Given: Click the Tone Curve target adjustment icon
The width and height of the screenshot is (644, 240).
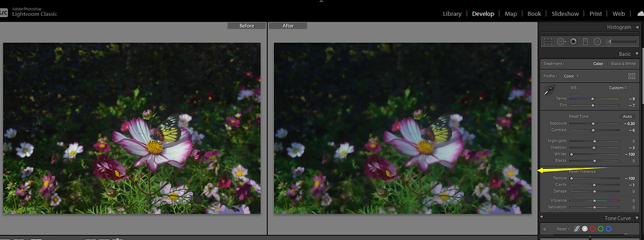Looking at the screenshot, I should [545, 229].
